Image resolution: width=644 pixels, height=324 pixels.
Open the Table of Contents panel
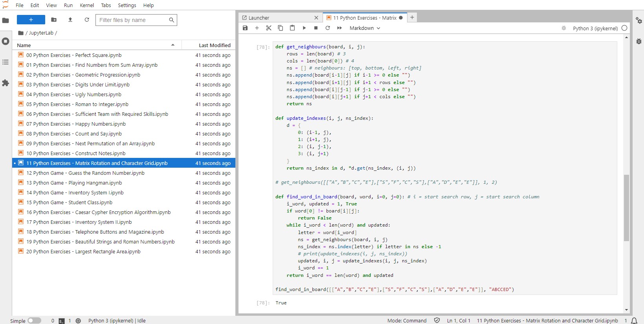[6, 62]
